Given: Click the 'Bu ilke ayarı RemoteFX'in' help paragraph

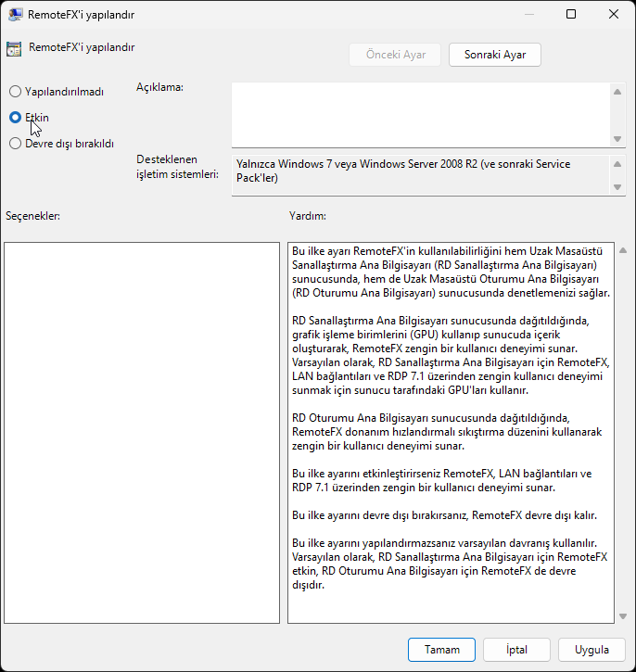Looking at the screenshot, I should (x=451, y=272).
